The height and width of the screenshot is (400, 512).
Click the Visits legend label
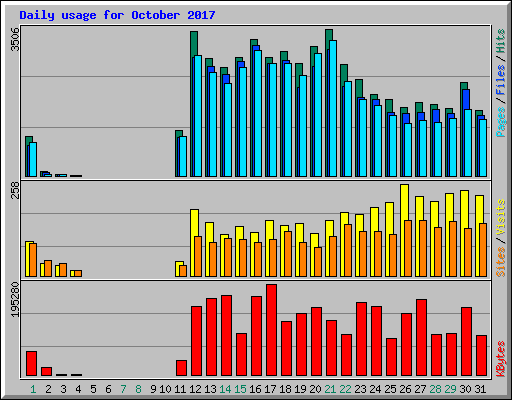[x=501, y=217]
